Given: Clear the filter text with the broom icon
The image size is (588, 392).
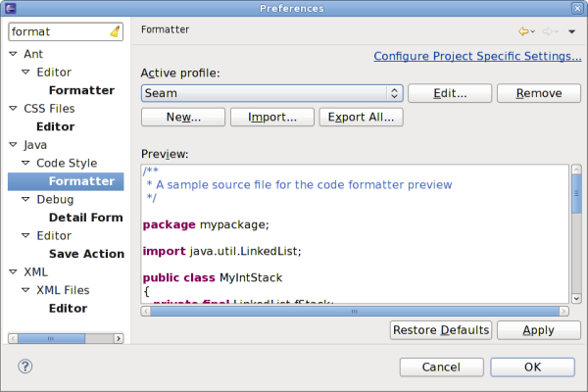Looking at the screenshot, I should pos(115,32).
